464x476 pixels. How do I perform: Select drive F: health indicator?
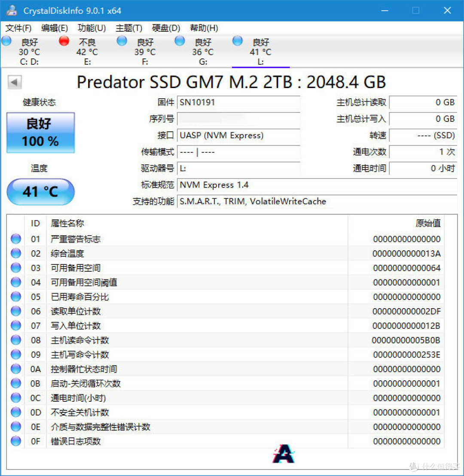click(122, 41)
